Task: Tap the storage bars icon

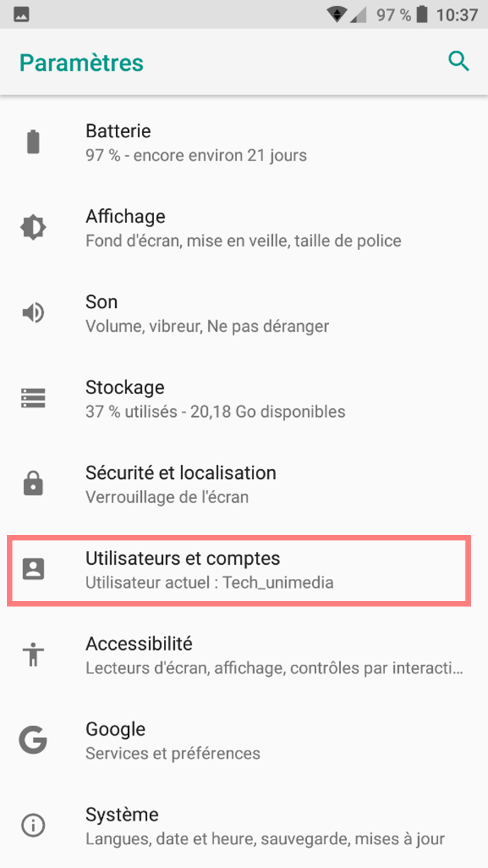Action: [x=33, y=398]
